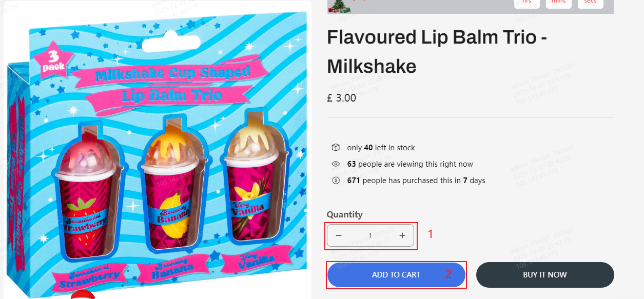644x299 pixels.
Task: Increase quantity with the plus button
Action: (x=402, y=235)
